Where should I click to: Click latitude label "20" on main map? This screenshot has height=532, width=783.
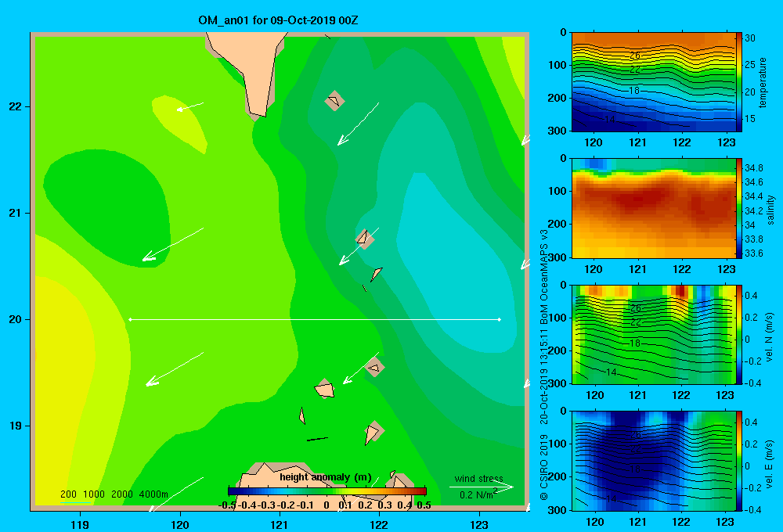[16, 319]
